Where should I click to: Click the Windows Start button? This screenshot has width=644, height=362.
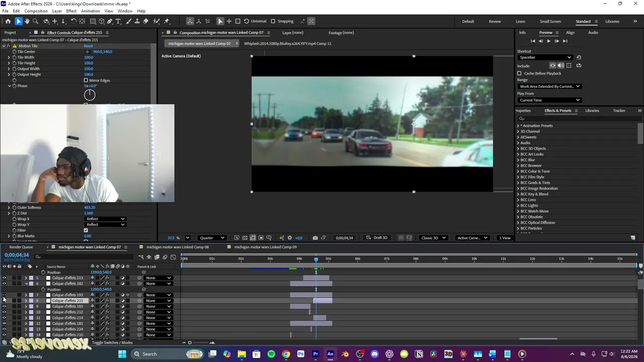pyautogui.click(x=122, y=354)
